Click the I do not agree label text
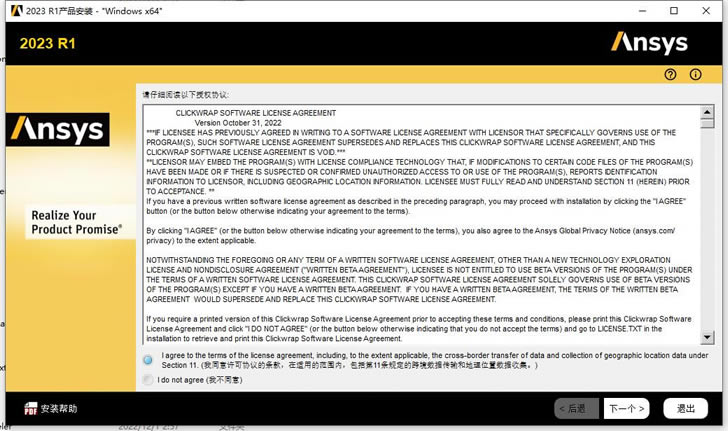The image size is (728, 431). click(200, 380)
